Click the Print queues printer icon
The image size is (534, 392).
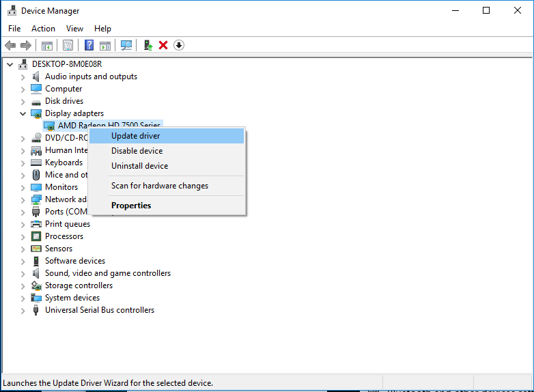[36, 224]
